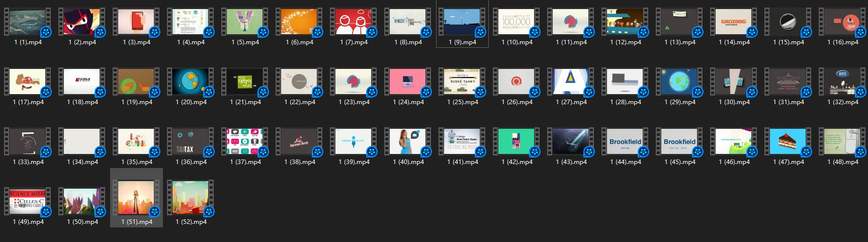Click the media player badge icon on 1 (16).mp4
868x242 pixels.
point(860,32)
